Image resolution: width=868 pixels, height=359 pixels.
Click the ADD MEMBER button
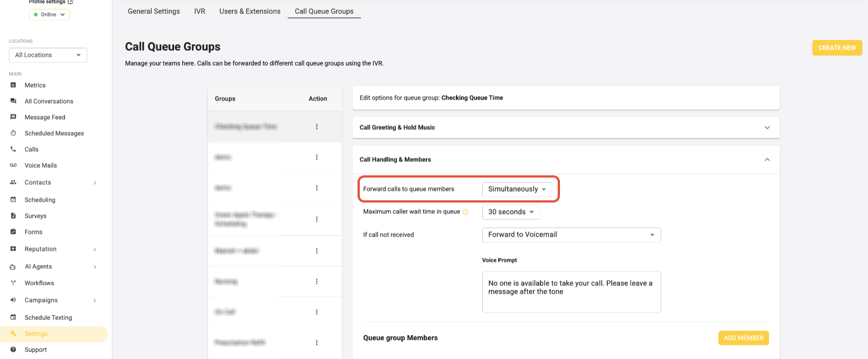743,338
